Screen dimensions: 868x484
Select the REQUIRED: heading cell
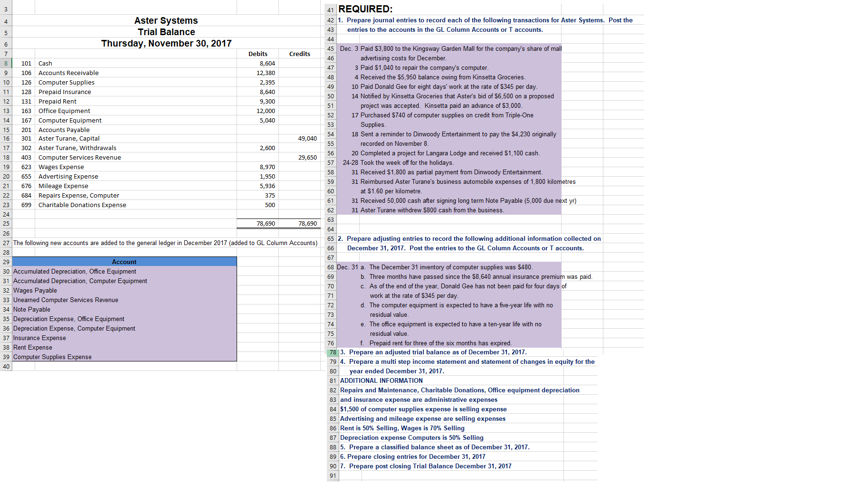[x=365, y=9]
